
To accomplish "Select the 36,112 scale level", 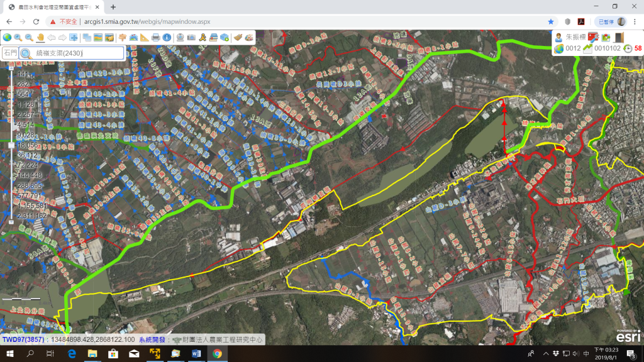I will [x=27, y=155].
